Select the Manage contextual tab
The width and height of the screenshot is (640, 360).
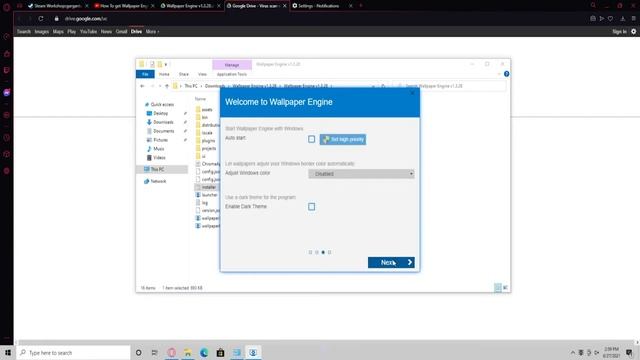tap(232, 65)
